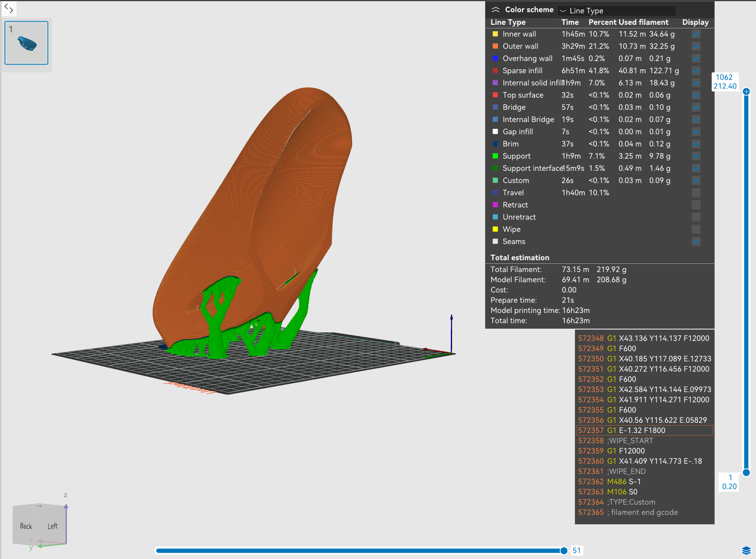Viewport: 756px width, 559px height.
Task: Click the horizontal move slider handle
Action: [x=564, y=551]
